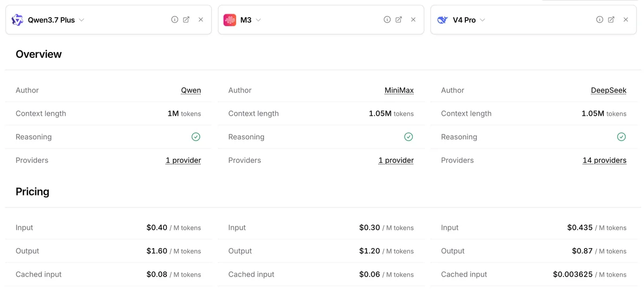Expand the M3 model dropdown
The image size is (644, 291).
coord(258,20)
